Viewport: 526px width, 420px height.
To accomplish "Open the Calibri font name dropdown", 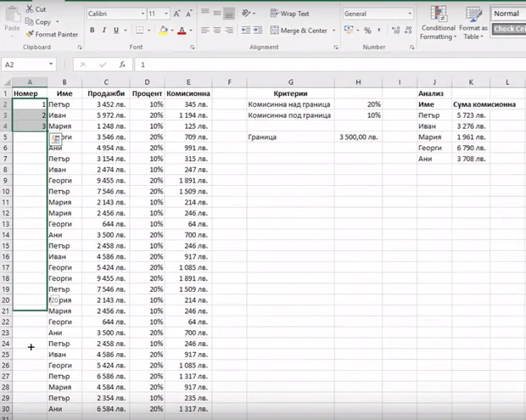I will (143, 14).
